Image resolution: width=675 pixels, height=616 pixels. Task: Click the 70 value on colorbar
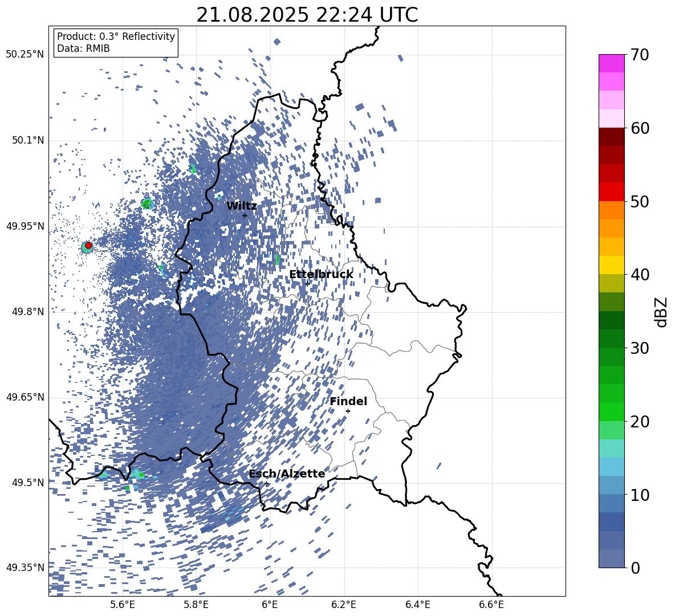click(640, 55)
